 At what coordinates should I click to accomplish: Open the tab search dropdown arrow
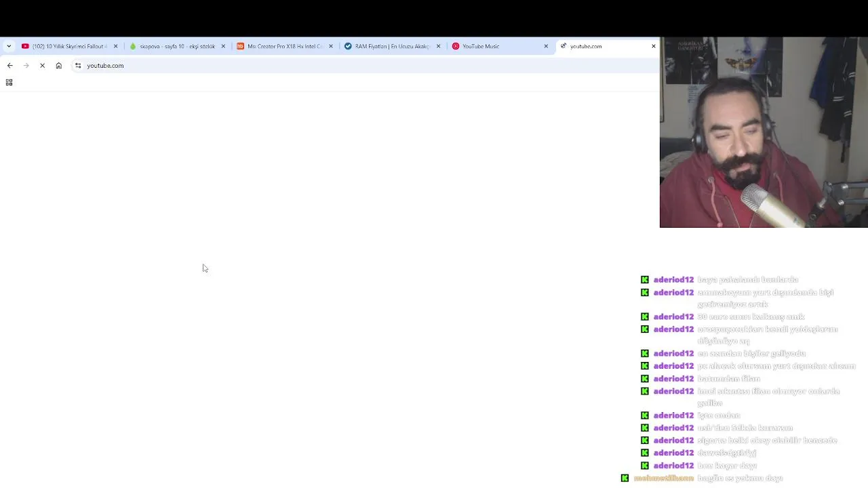(9, 46)
